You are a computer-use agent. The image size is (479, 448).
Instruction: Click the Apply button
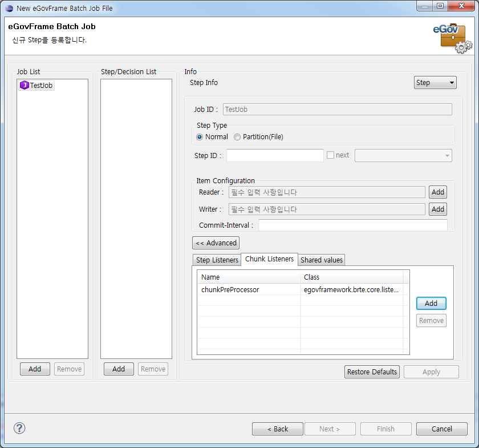[431, 372]
